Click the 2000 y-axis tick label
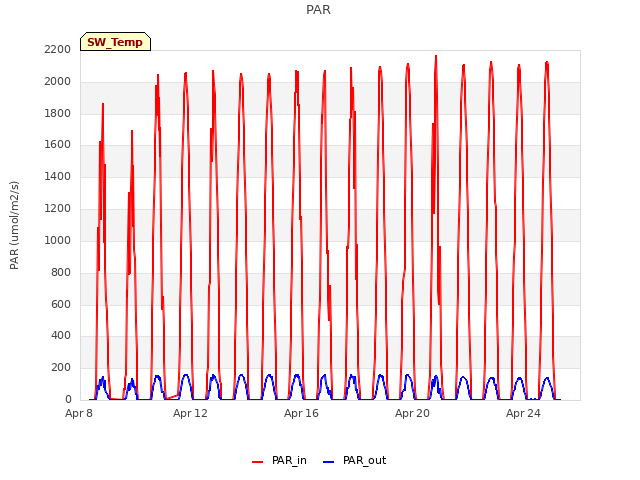Screen dimensions: 640x480 pos(58,82)
